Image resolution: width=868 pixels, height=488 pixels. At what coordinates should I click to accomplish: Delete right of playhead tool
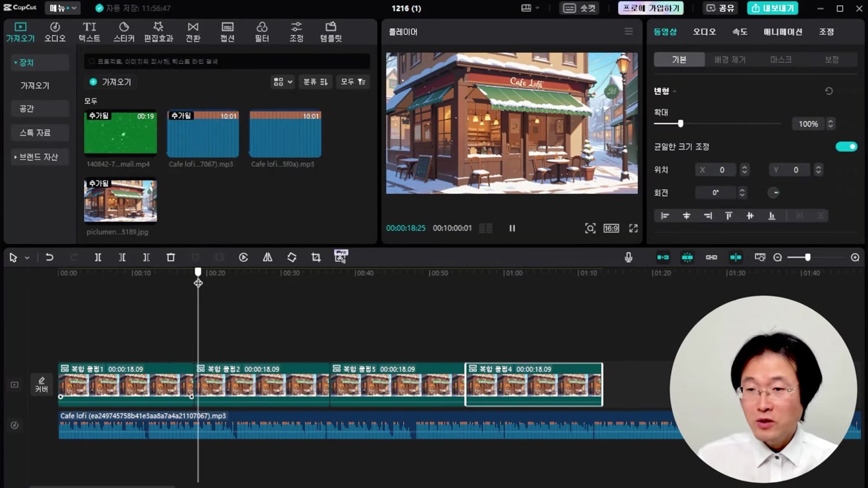click(x=147, y=258)
